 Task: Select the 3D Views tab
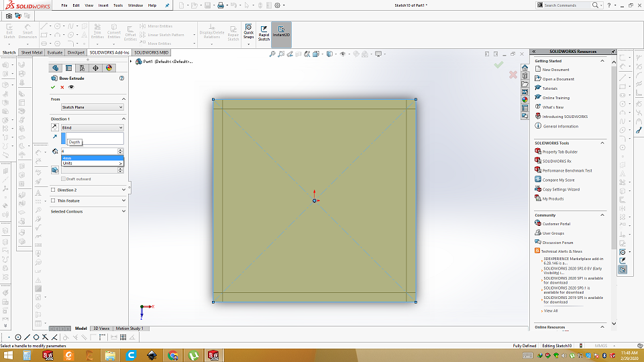(x=101, y=328)
